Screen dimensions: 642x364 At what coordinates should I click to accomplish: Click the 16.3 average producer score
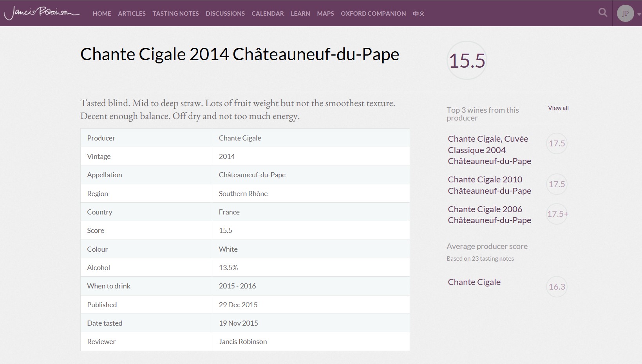557,287
